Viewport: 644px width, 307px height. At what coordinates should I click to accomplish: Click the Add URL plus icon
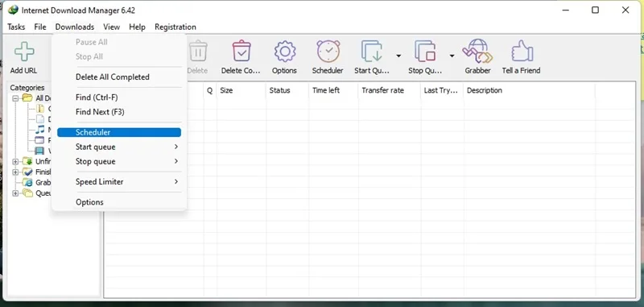24,52
